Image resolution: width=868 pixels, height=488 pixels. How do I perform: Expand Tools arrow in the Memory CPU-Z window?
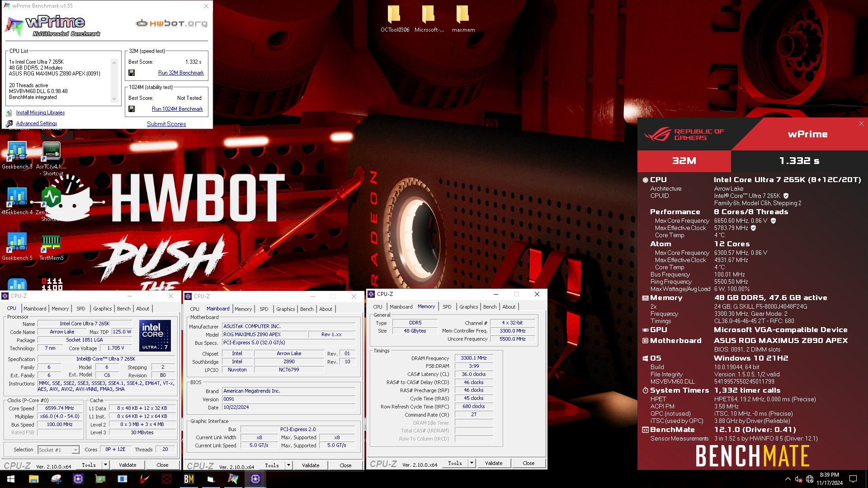472,463
